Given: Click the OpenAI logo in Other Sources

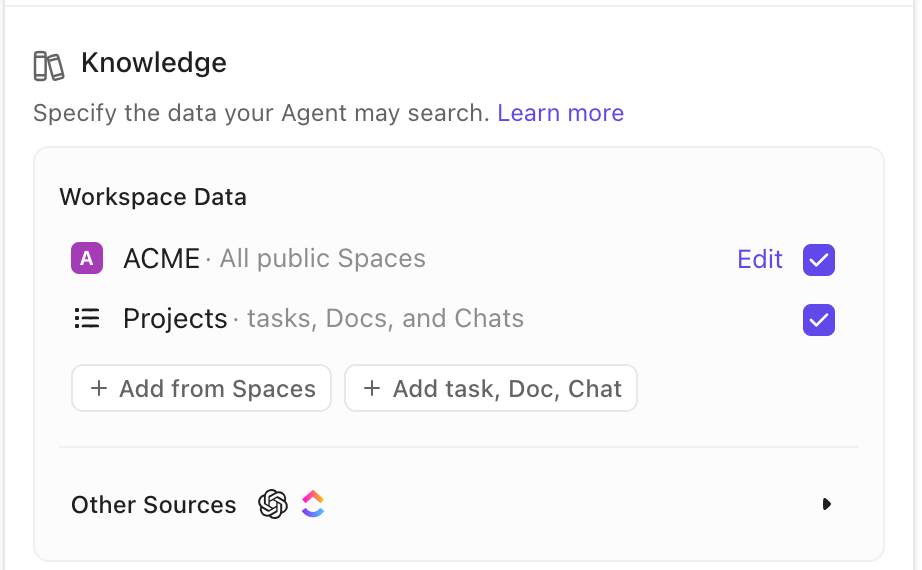Looking at the screenshot, I should pyautogui.click(x=273, y=504).
